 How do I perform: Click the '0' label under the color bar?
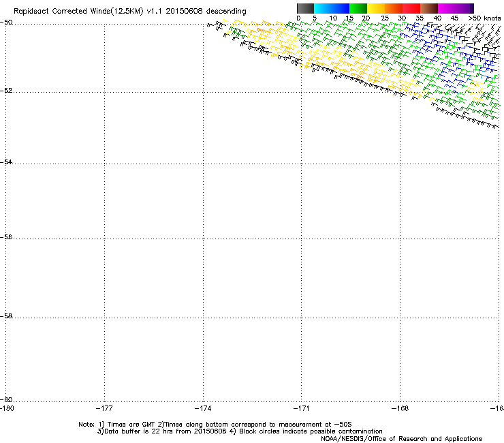click(x=298, y=18)
